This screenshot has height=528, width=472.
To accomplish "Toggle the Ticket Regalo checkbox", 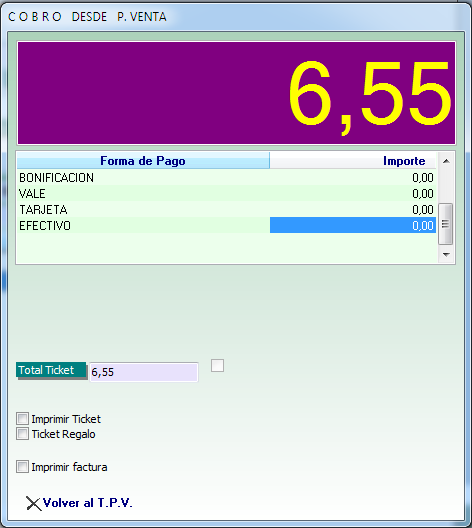I will point(22,434).
